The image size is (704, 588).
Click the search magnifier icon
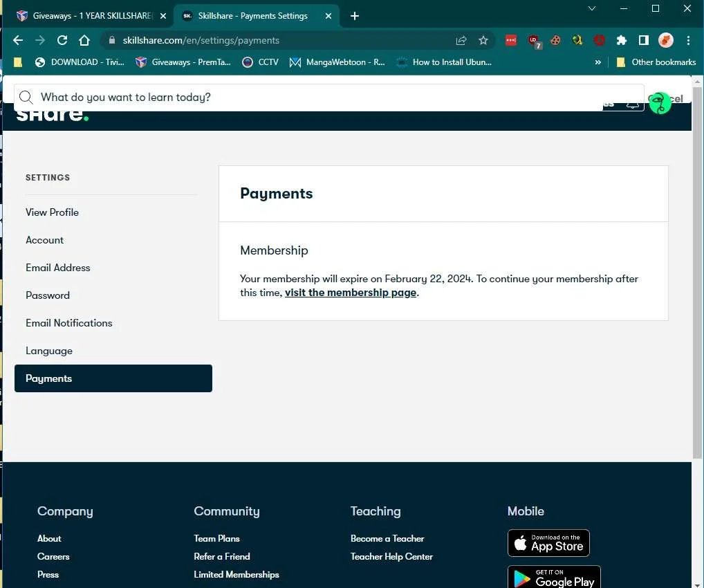pos(26,98)
